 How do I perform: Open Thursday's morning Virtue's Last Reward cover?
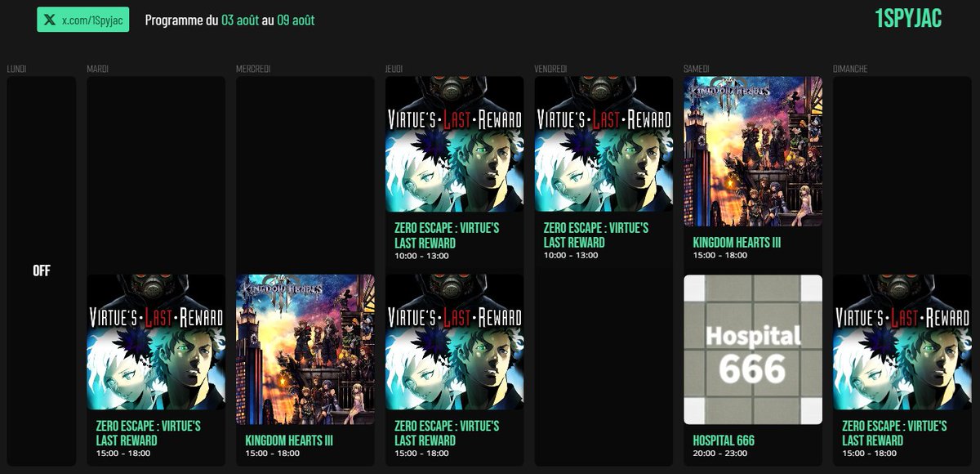click(455, 145)
